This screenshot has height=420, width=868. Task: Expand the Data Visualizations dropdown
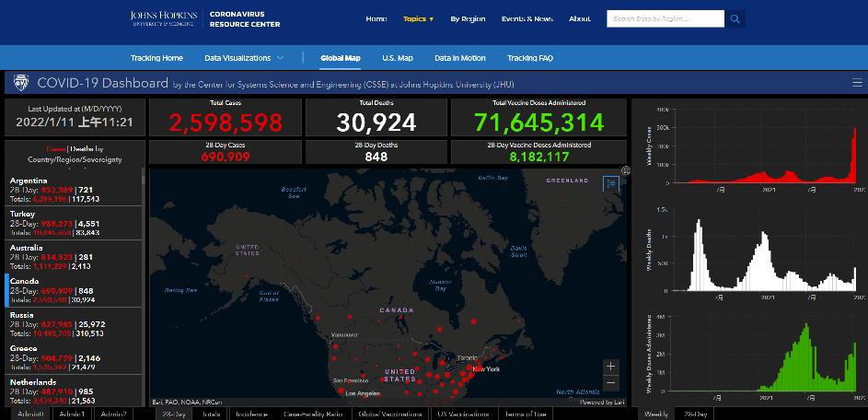pyautogui.click(x=244, y=58)
